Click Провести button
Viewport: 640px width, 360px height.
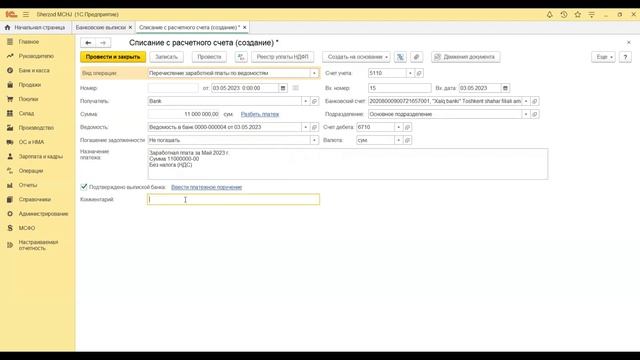(209, 57)
